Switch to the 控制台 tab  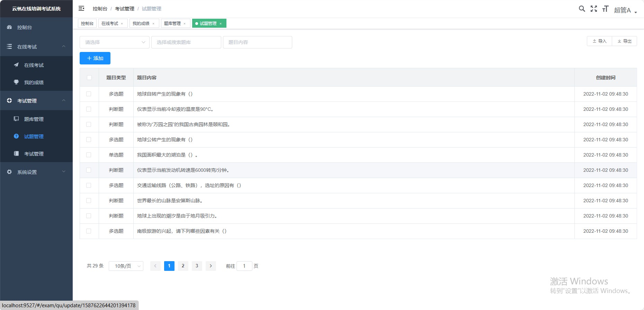[x=87, y=23]
